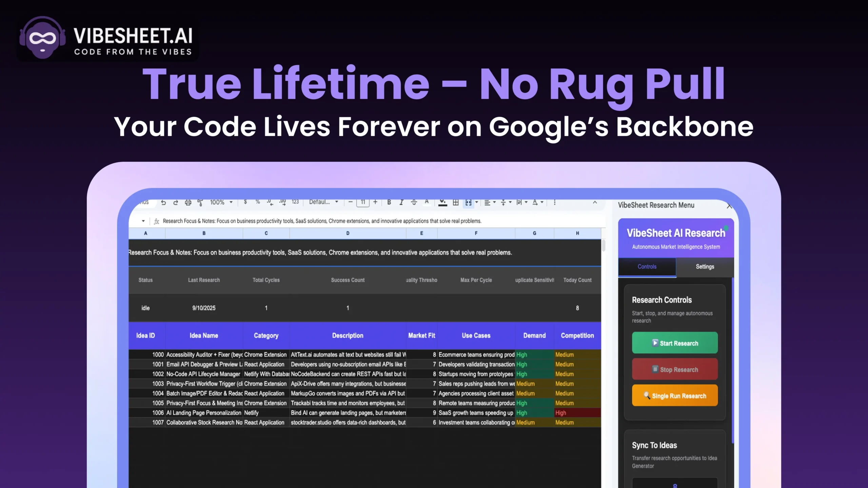
Task: Open the Default font dropdown
Action: 323,202
